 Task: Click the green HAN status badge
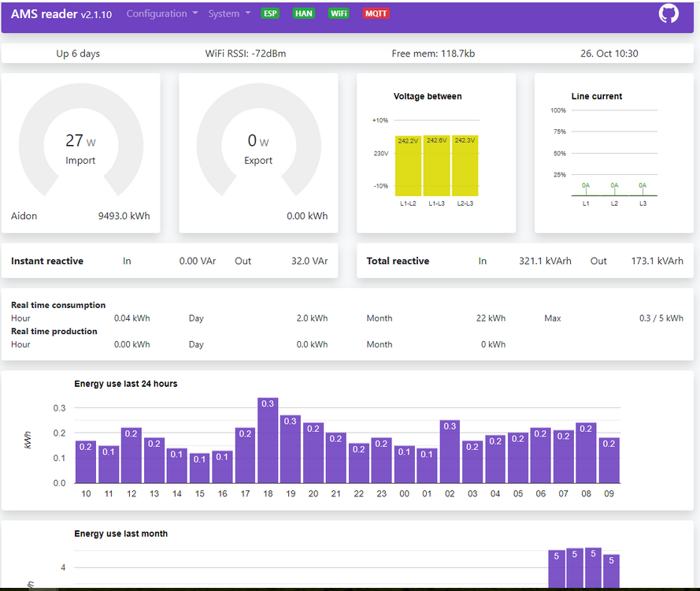[303, 13]
